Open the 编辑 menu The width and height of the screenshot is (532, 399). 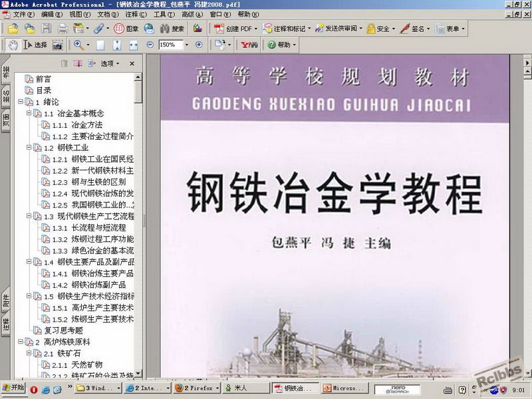[x=52, y=14]
